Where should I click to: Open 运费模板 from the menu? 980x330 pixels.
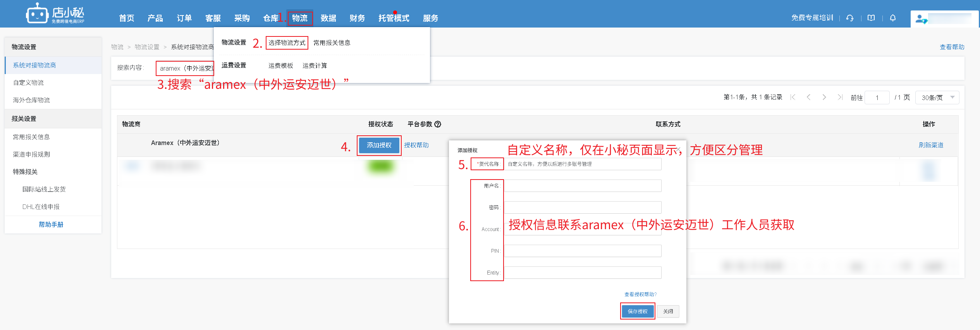[280, 66]
